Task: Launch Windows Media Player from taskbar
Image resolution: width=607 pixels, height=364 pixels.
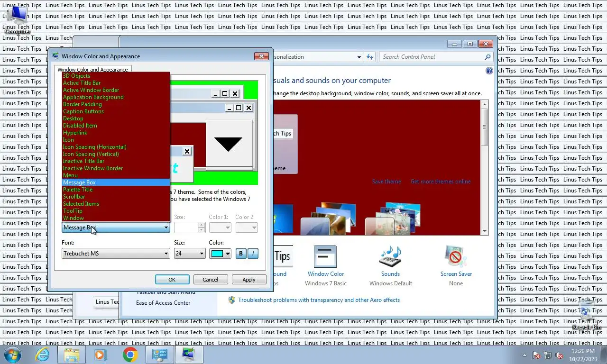Action: (x=100, y=355)
